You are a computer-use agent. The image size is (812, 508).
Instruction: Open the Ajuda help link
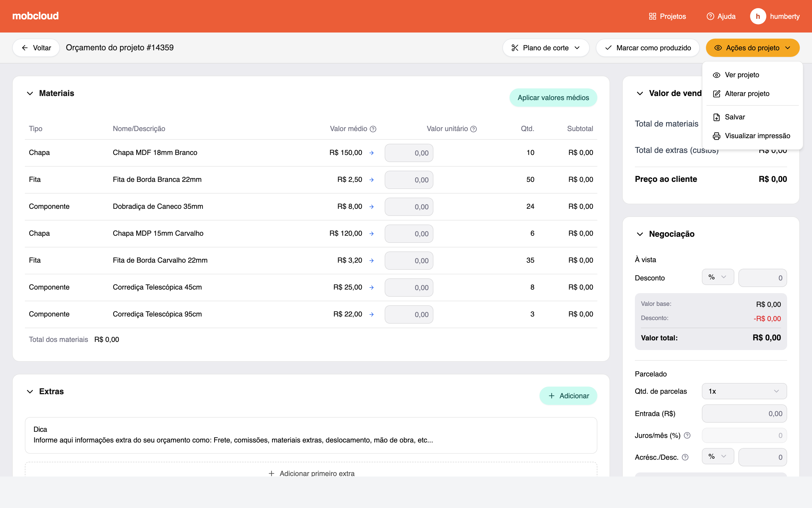click(721, 16)
